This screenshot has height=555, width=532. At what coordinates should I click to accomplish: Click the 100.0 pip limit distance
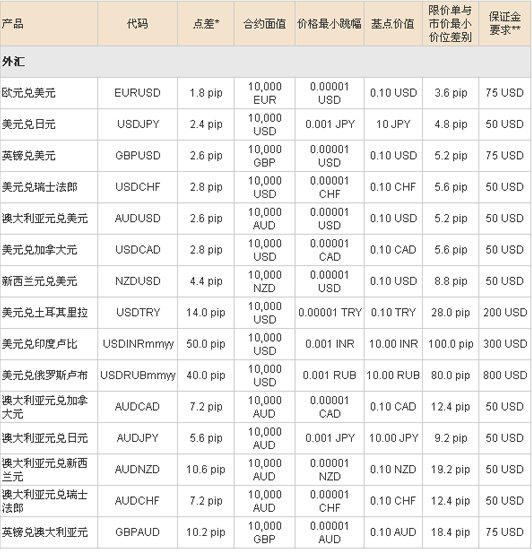click(451, 344)
